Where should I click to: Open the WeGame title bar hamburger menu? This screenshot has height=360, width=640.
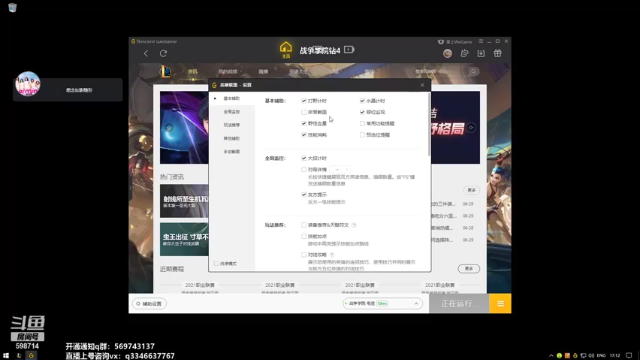click(481, 41)
